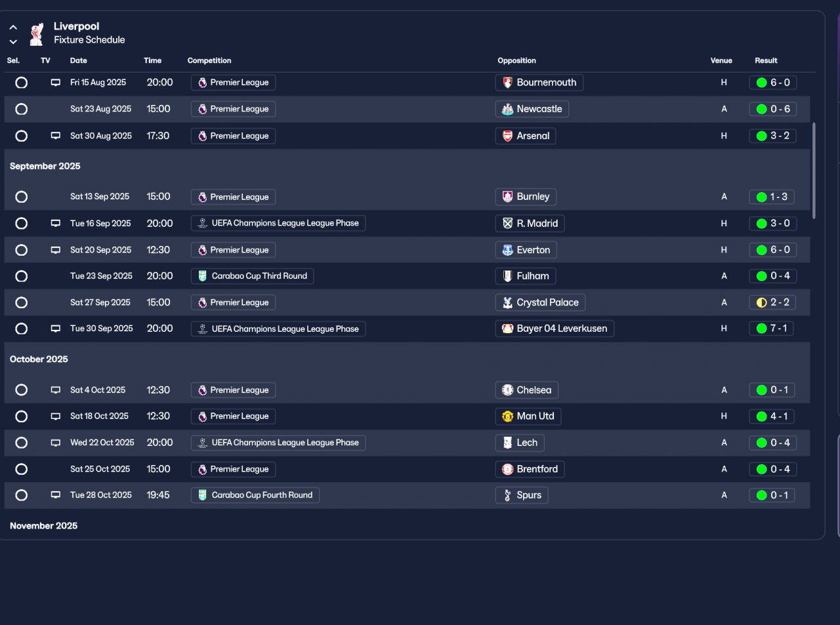Sort fixtures by the TV column header
This screenshot has height=625, width=840.
pos(45,60)
